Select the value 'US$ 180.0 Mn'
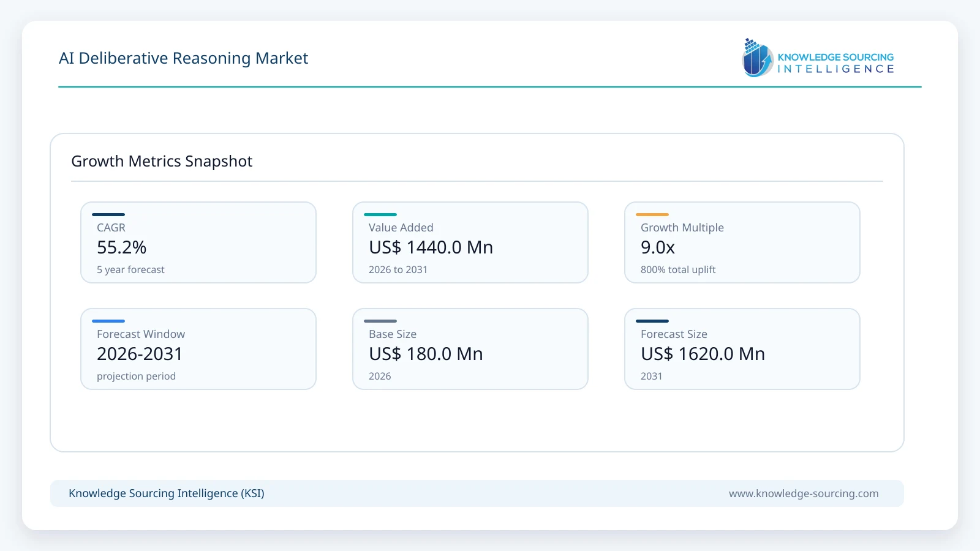 click(x=426, y=354)
